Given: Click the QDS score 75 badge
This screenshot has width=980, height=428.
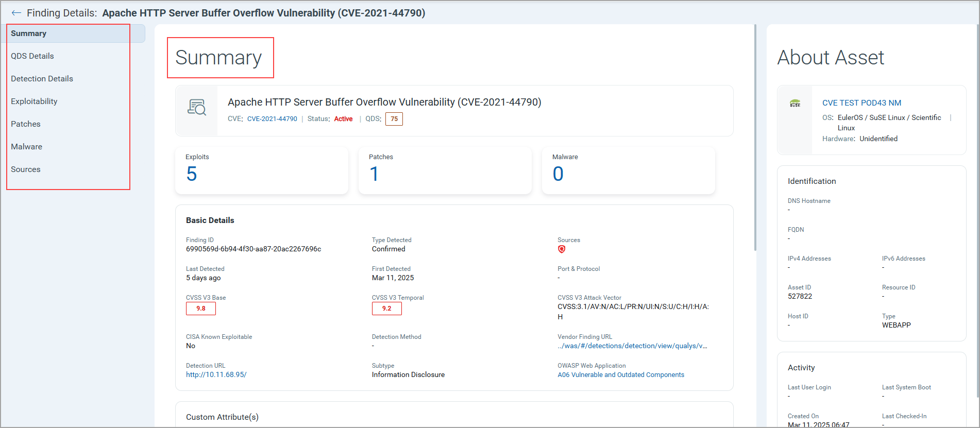Looking at the screenshot, I should coord(394,119).
